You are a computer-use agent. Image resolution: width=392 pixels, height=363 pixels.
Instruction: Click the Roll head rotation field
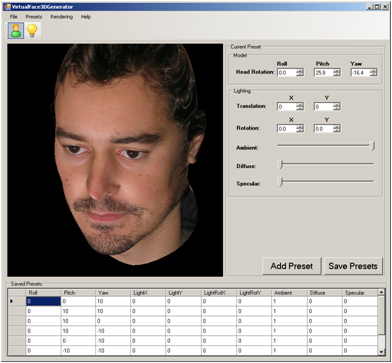(x=287, y=72)
